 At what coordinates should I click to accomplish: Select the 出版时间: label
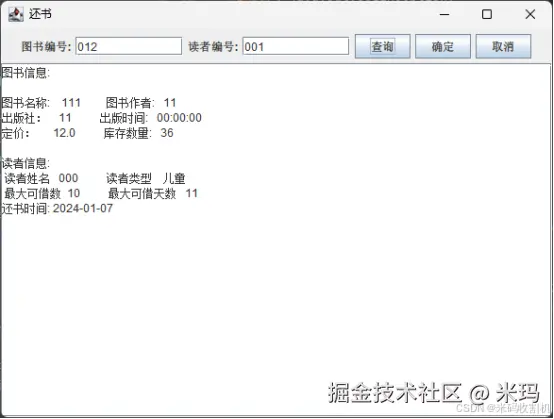tap(124, 118)
